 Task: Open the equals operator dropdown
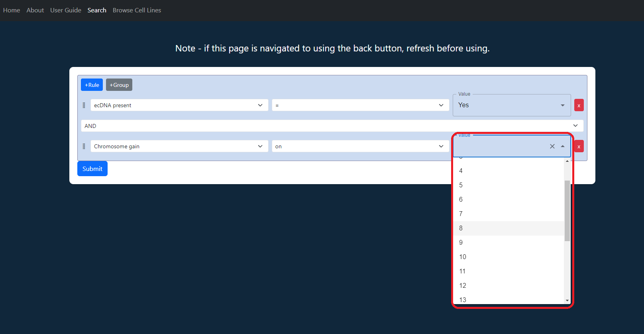(360, 105)
